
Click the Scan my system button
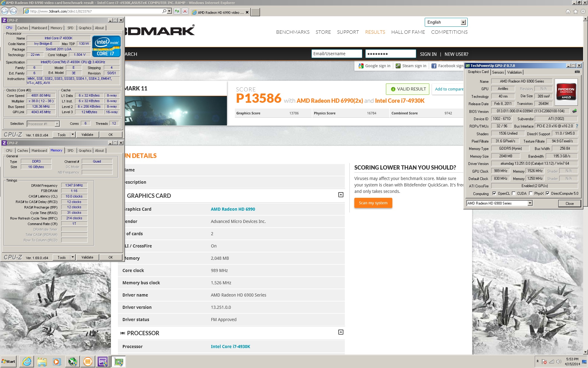(x=373, y=203)
